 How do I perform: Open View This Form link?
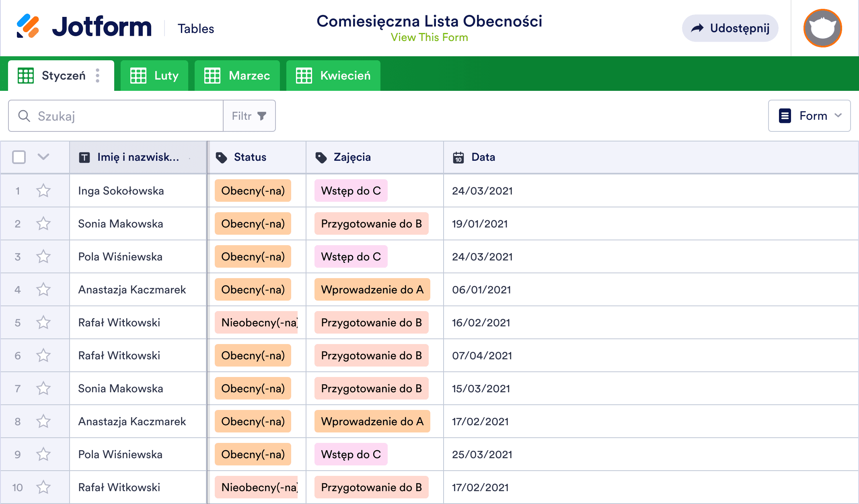coord(429,37)
